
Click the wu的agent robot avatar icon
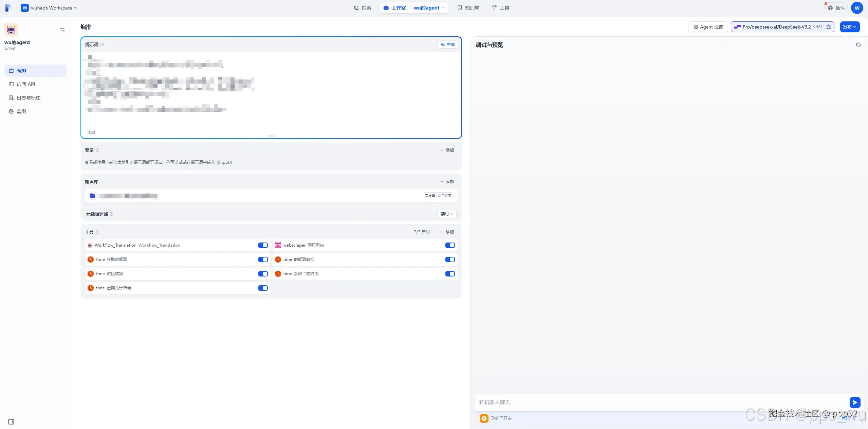coord(11,30)
